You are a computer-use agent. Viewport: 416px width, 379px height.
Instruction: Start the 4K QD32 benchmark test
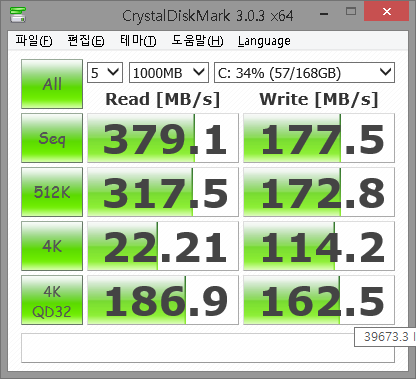coord(52,300)
